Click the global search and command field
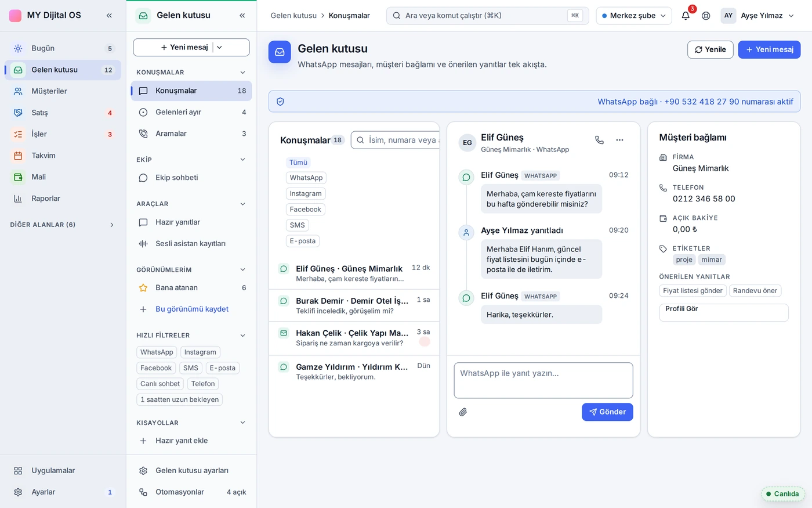 tap(487, 16)
